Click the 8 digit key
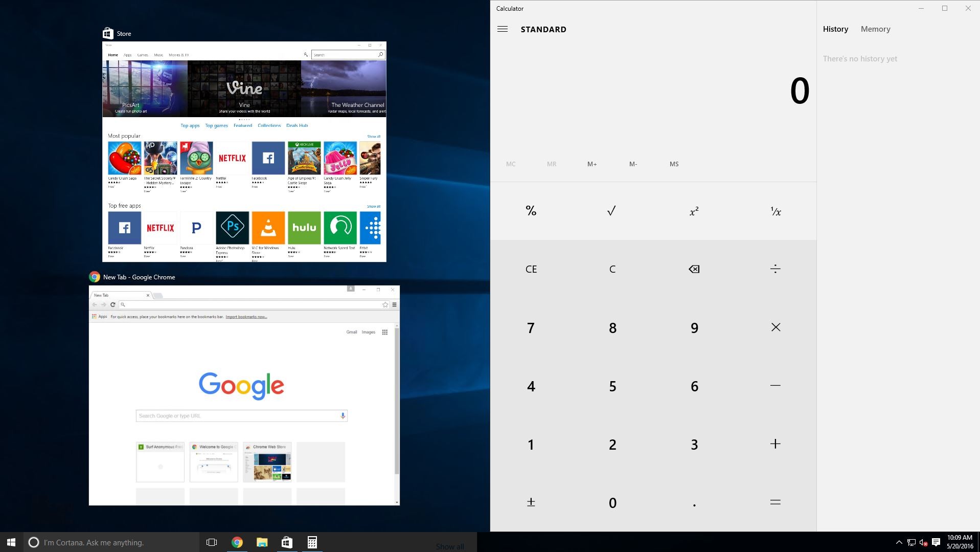This screenshot has width=980, height=552. click(x=612, y=327)
